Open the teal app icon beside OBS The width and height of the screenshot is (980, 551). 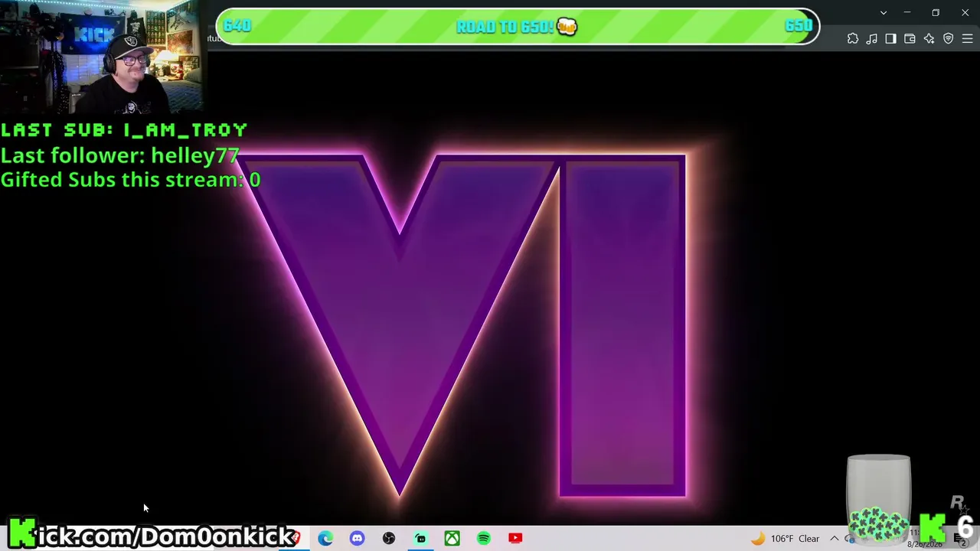pyautogui.click(x=420, y=538)
